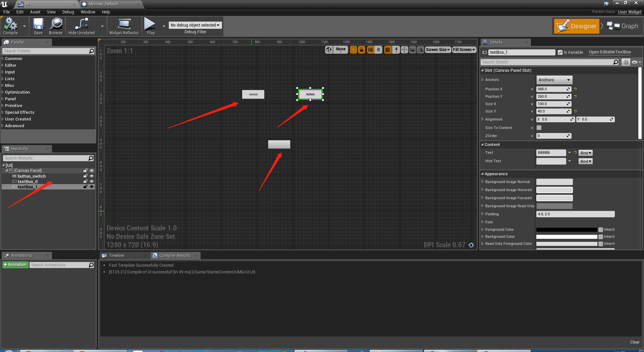This screenshot has height=352, width=644.
Task: Select the grid snapping icon in canvas toolbar
Action: click(x=387, y=49)
